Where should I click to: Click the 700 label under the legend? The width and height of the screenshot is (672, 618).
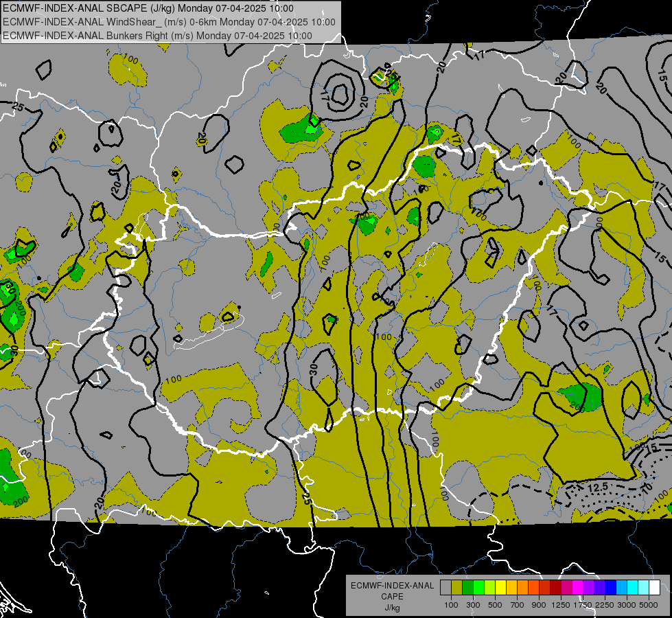tap(518, 605)
